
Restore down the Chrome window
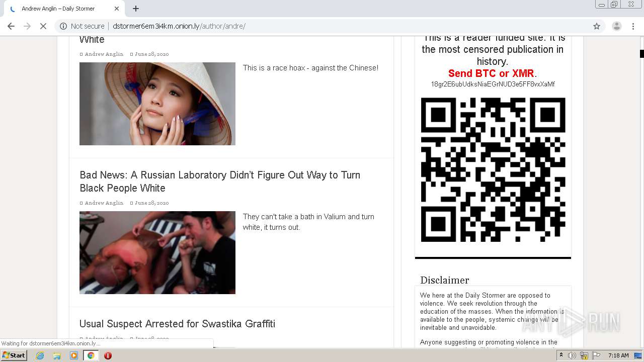[x=614, y=5]
